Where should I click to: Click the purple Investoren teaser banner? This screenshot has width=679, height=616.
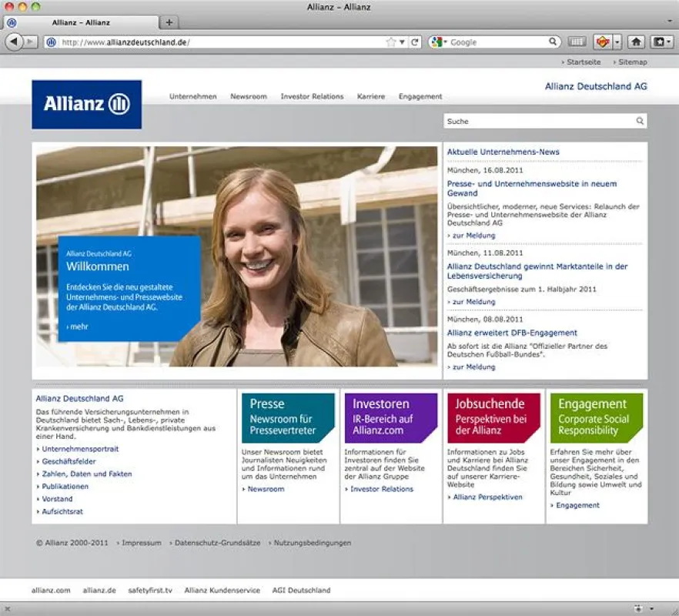[390, 418]
